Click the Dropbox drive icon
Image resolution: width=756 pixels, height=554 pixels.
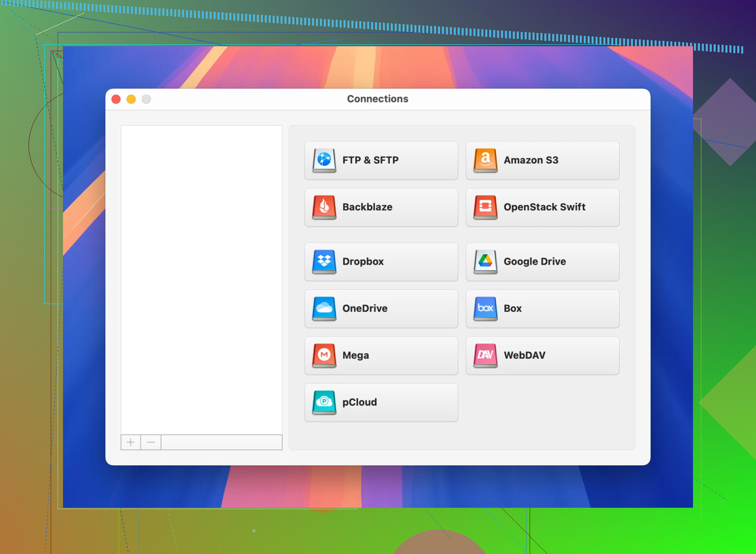click(x=324, y=262)
